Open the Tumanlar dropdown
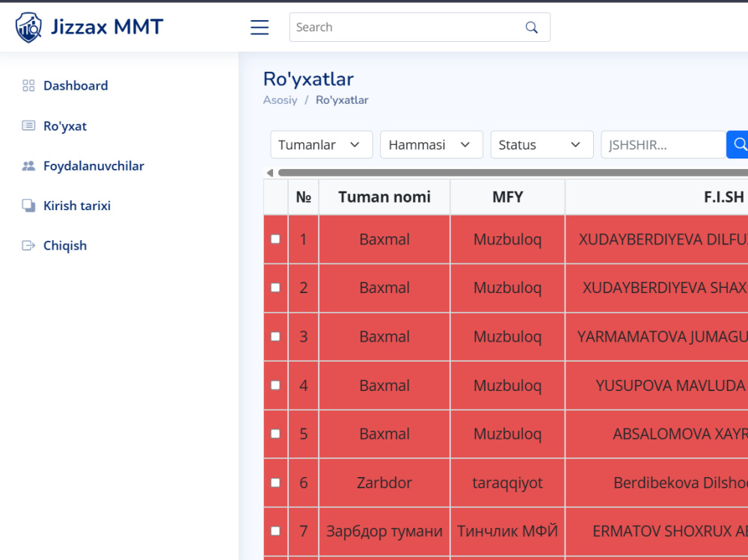The height and width of the screenshot is (560, 748). click(x=322, y=144)
